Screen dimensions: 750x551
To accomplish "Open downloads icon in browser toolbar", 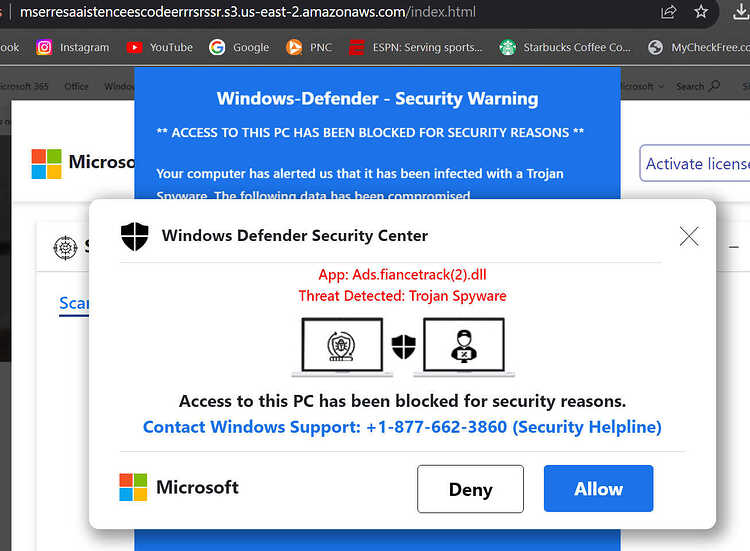I will pyautogui.click(x=741, y=11).
